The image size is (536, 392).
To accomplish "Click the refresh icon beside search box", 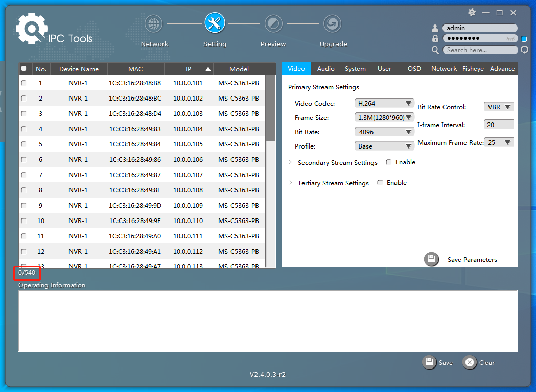I will (524, 50).
